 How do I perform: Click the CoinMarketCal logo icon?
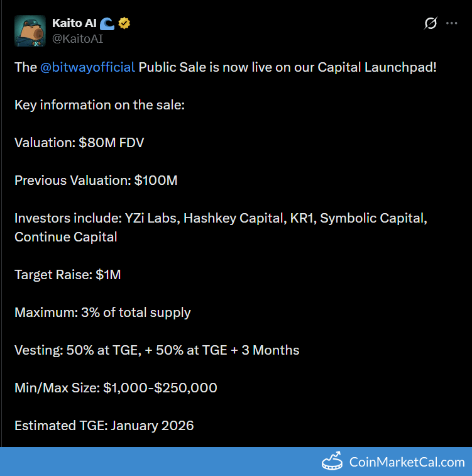[332, 462]
